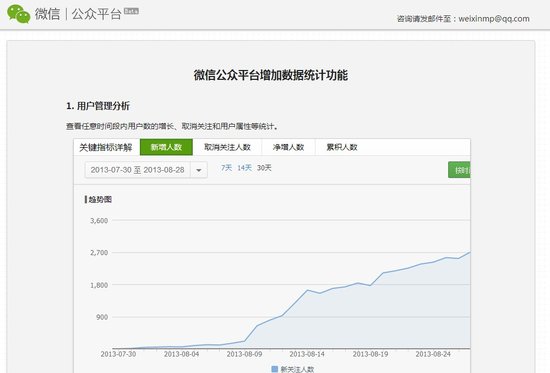Click the 趋势图 section heading

point(100,199)
